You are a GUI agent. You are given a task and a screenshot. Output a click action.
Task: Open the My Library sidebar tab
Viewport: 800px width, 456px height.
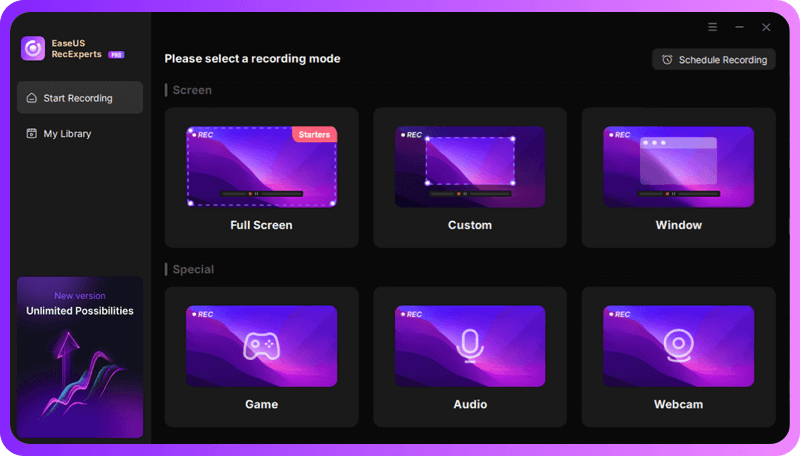[x=80, y=134]
